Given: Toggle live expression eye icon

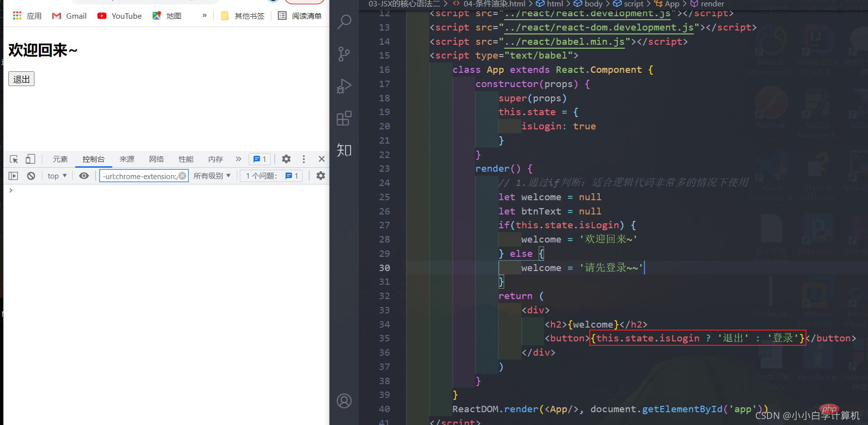Looking at the screenshot, I should 84,176.
